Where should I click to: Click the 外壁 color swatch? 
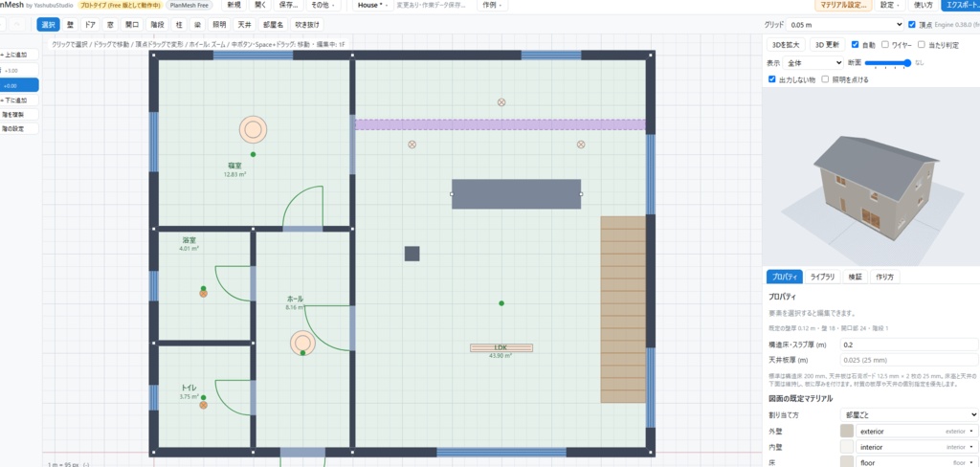[847, 432]
